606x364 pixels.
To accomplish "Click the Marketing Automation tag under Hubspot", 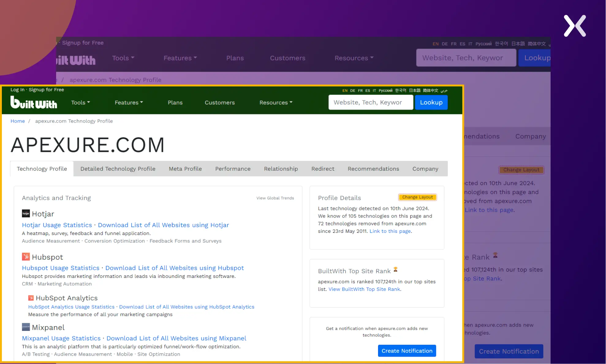I will (x=65, y=284).
